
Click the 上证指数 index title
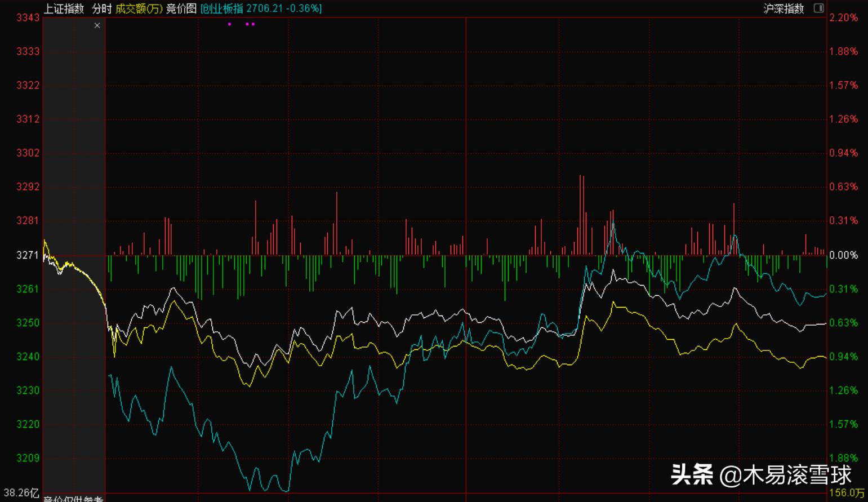(x=64, y=8)
